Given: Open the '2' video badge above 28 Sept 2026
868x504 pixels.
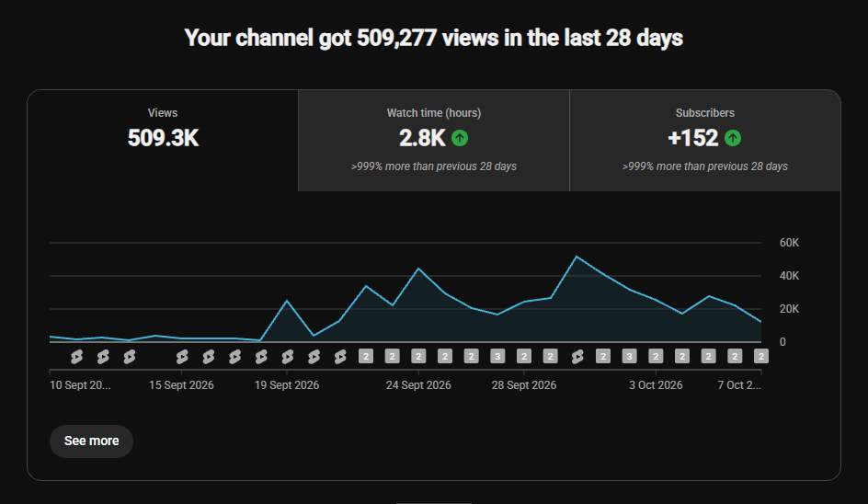Looking at the screenshot, I should click(x=524, y=356).
